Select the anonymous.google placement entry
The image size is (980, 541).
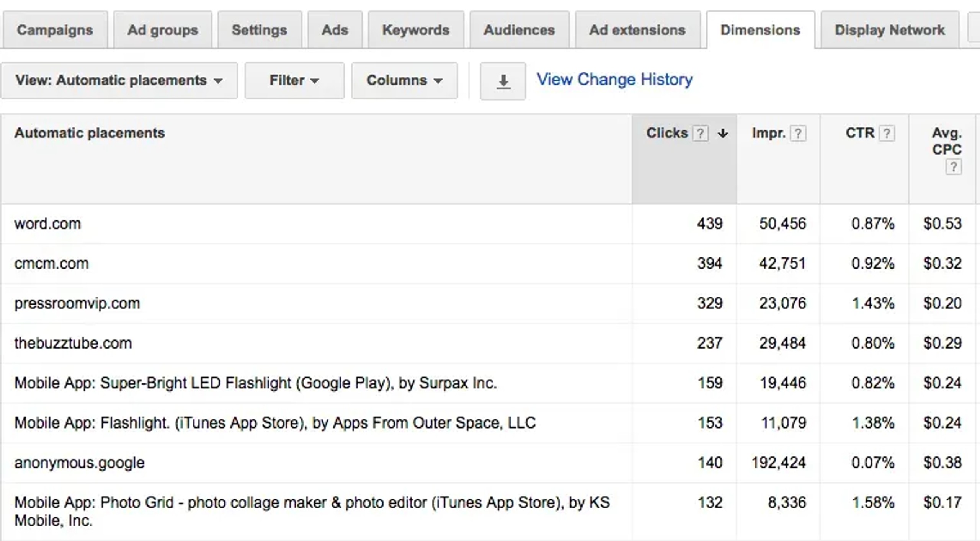click(80, 463)
